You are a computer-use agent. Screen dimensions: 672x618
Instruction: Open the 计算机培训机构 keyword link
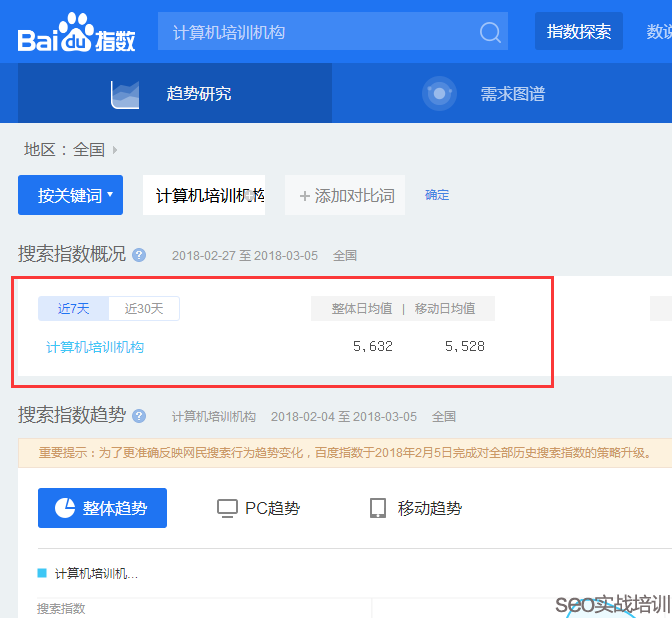[95, 347]
